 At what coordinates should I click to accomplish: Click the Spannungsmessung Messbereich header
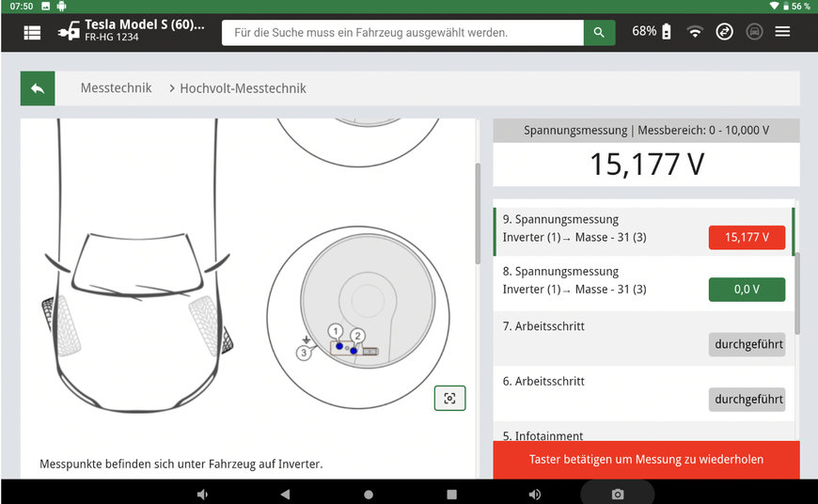(646, 131)
